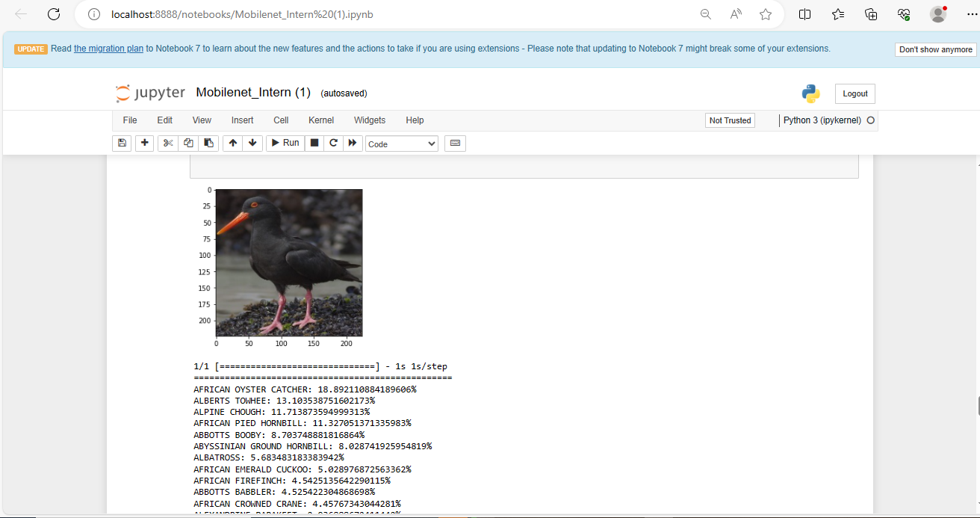Click the kernel idle indicator circle

[x=870, y=120]
